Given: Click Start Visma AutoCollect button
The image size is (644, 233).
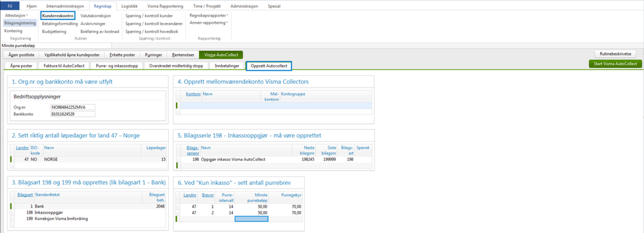Looking at the screenshot, I should pyautogui.click(x=615, y=64).
